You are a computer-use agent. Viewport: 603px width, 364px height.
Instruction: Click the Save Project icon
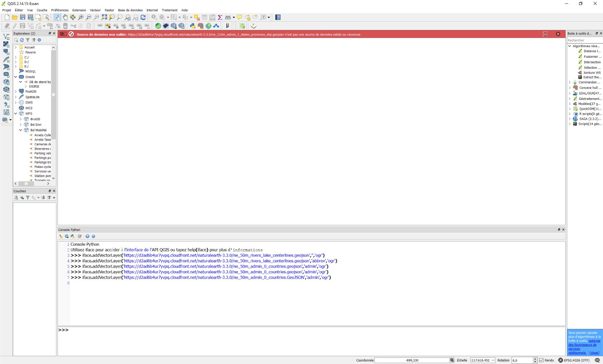23,17
